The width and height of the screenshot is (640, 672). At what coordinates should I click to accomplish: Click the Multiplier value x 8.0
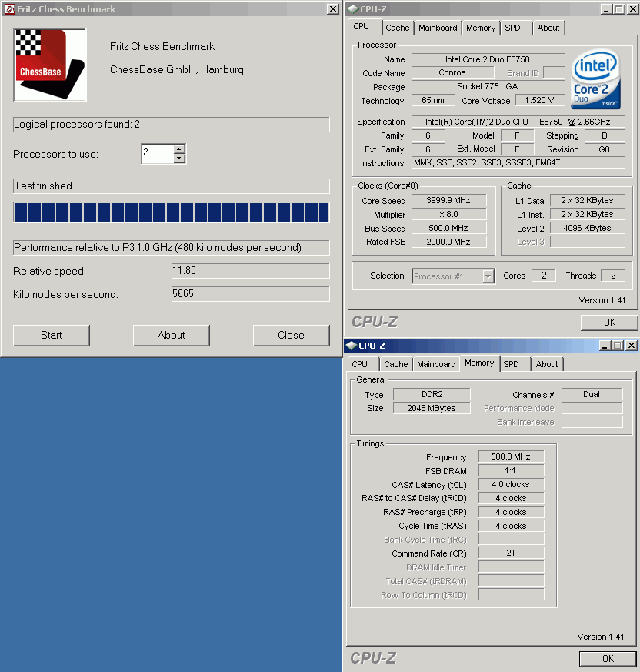pyautogui.click(x=449, y=214)
